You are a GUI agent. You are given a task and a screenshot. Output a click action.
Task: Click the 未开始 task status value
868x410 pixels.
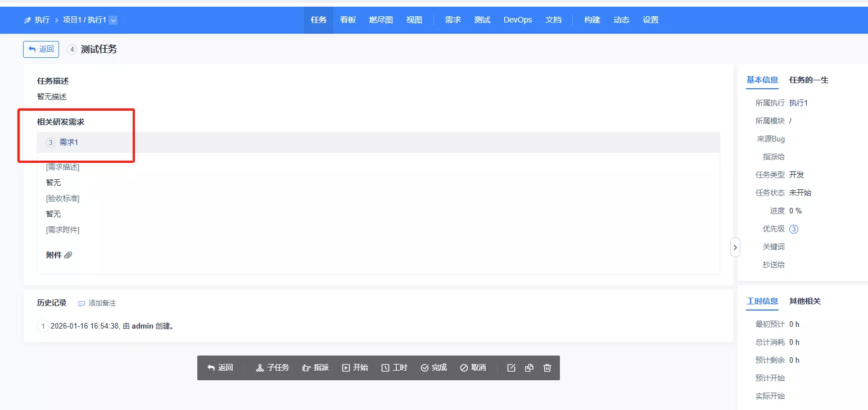[x=800, y=193]
